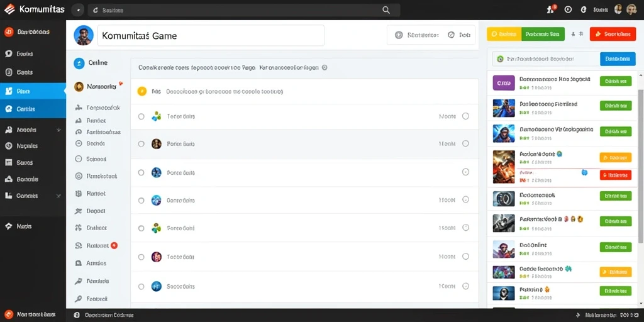
Task: Click the scroll-up arrow of right panel
Action: (641, 74)
